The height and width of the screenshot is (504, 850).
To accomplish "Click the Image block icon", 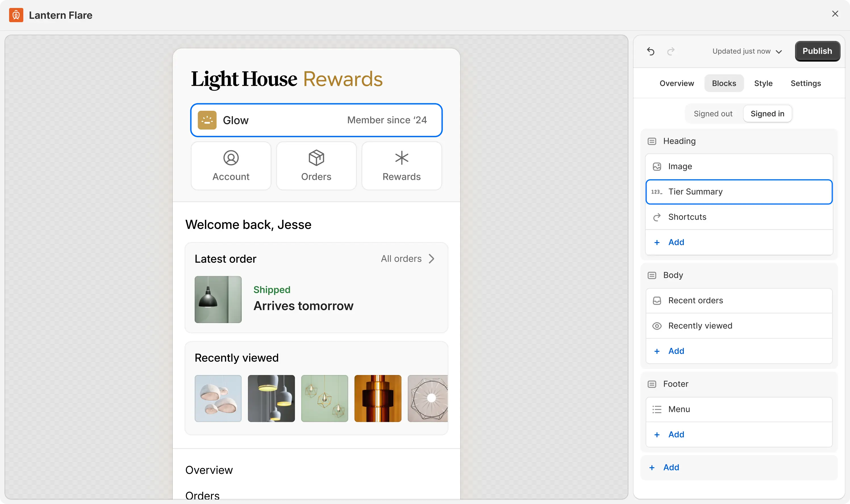I will click(657, 166).
